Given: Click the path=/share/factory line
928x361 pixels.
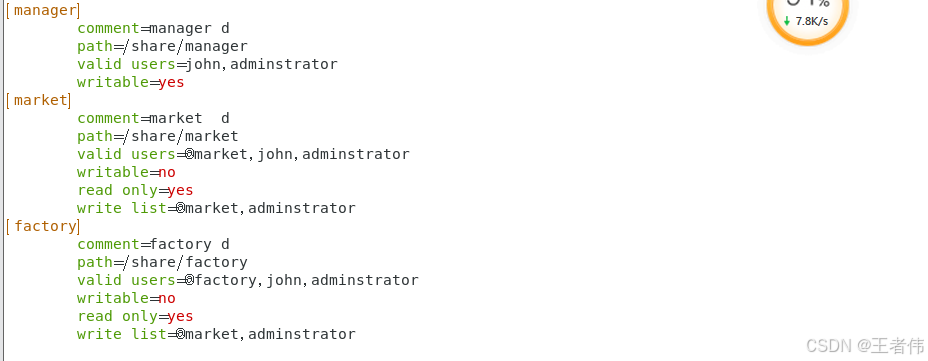Looking at the screenshot, I should 162,262.
